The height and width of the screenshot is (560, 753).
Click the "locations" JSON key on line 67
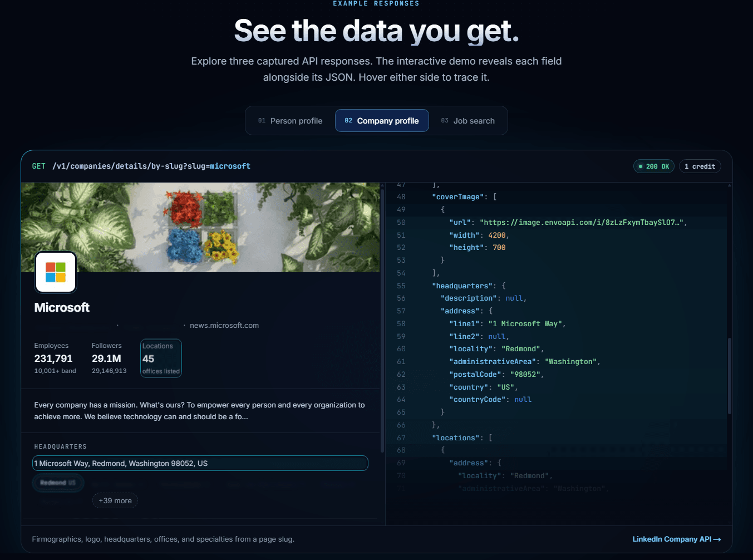pyautogui.click(x=456, y=438)
